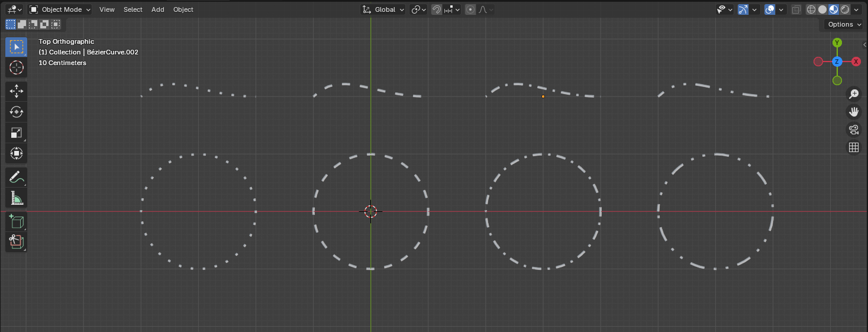The image size is (868, 332).
Task: Open the shading options dropdown arrow
Action: [857, 9]
